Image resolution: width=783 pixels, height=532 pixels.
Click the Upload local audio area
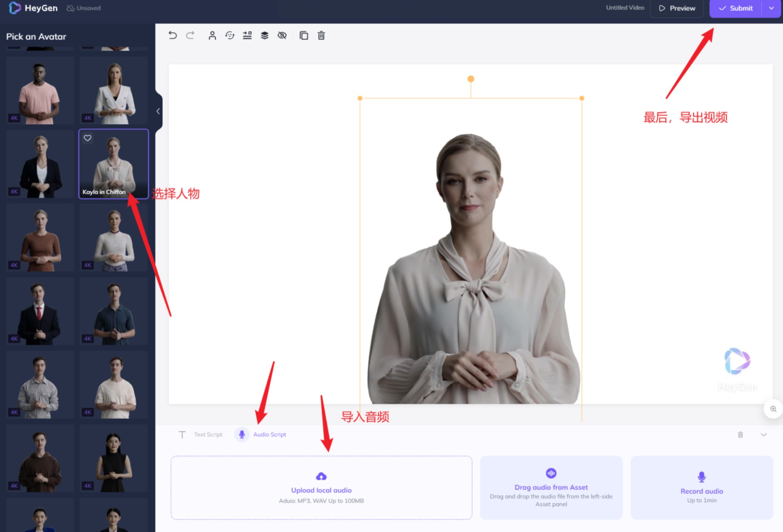pyautogui.click(x=321, y=488)
